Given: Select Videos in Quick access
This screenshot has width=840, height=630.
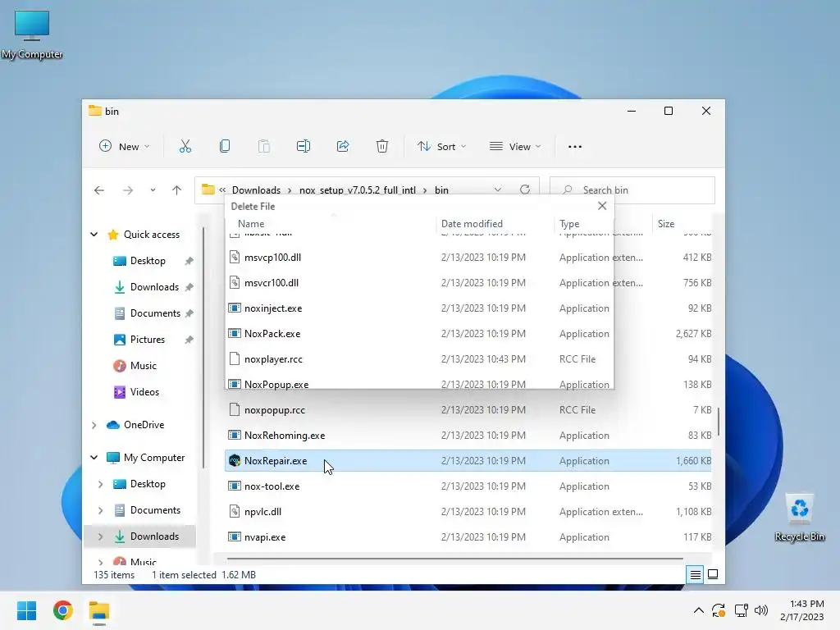Looking at the screenshot, I should (x=144, y=392).
